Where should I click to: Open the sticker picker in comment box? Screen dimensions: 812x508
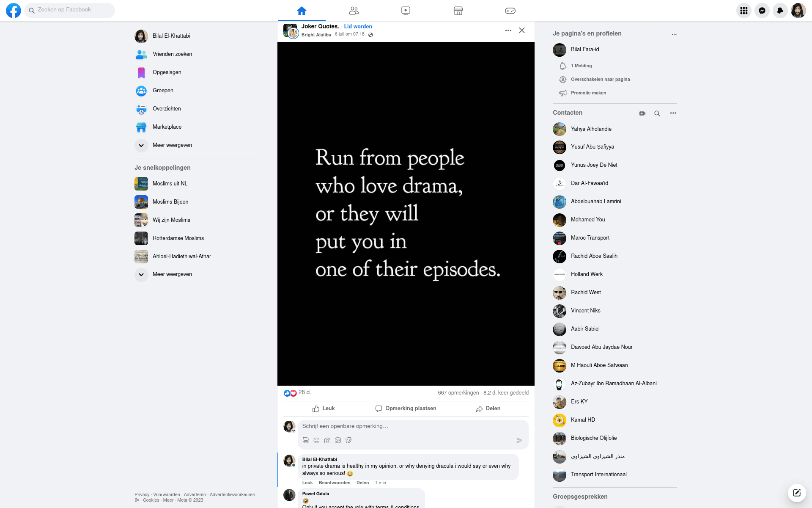point(348,441)
